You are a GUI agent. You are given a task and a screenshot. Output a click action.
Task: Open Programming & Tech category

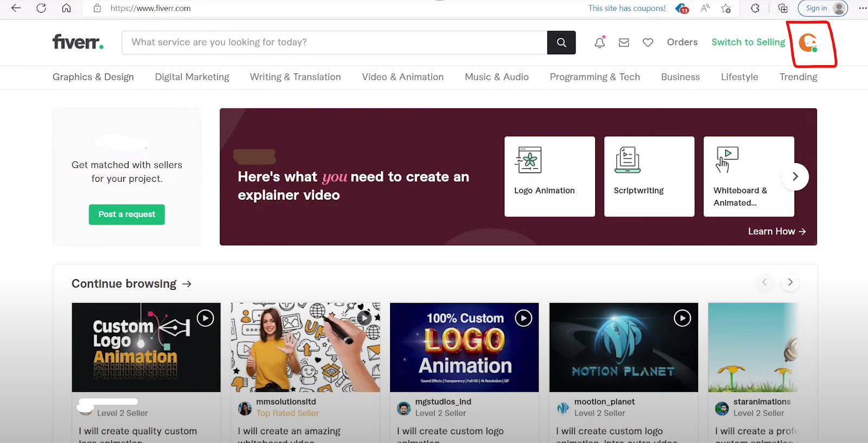point(595,77)
